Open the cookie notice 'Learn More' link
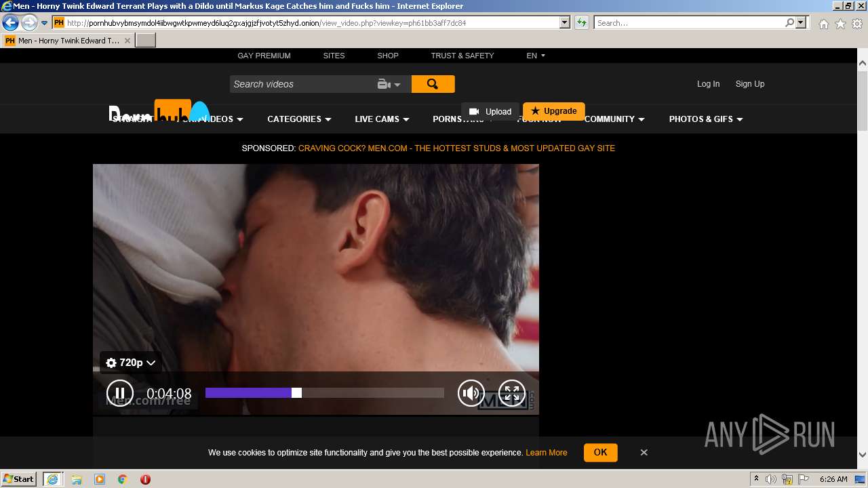The image size is (868, 488). 546,453
